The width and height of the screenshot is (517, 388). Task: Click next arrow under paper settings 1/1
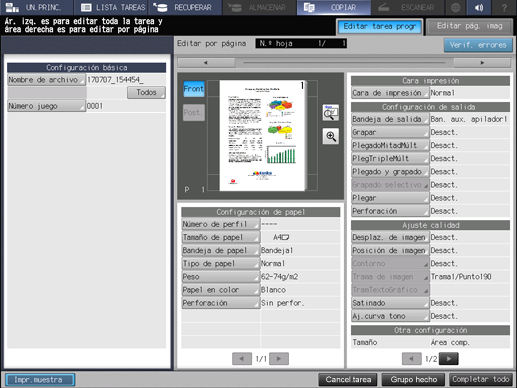279,359
